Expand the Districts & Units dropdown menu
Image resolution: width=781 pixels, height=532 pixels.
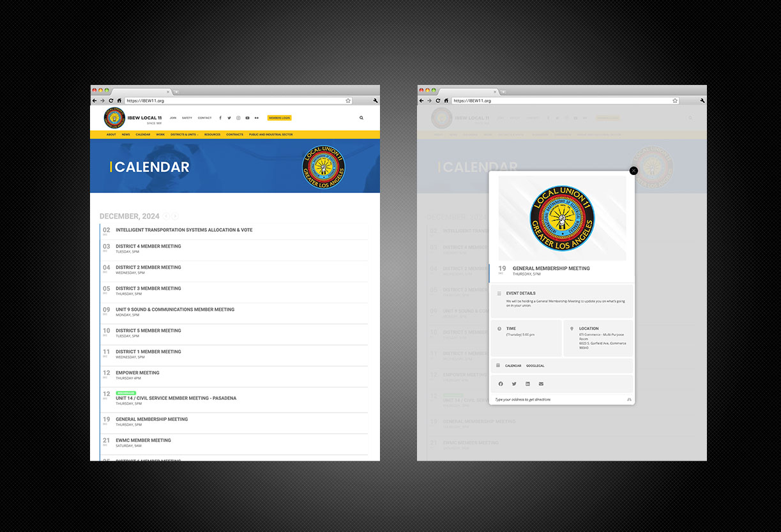pyautogui.click(x=185, y=135)
